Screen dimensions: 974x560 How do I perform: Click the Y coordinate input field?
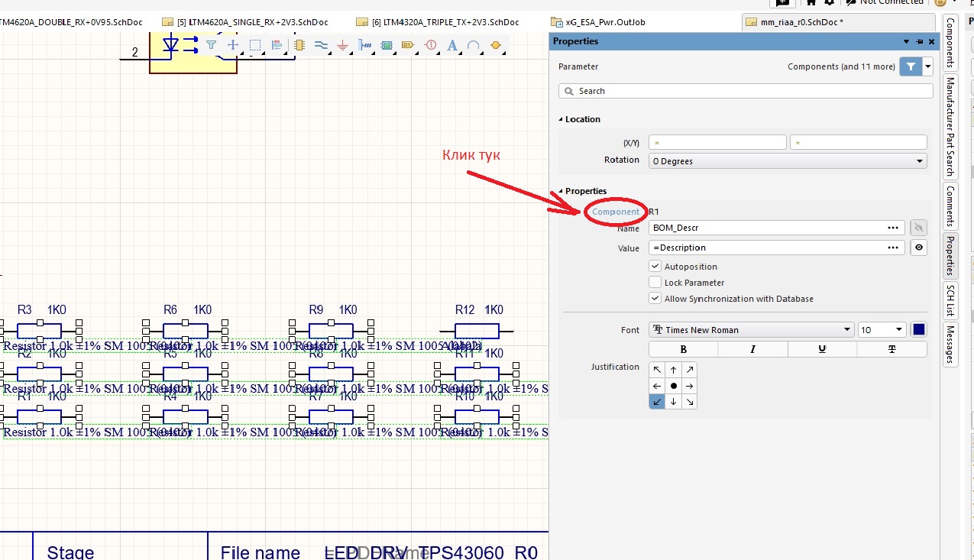859,142
